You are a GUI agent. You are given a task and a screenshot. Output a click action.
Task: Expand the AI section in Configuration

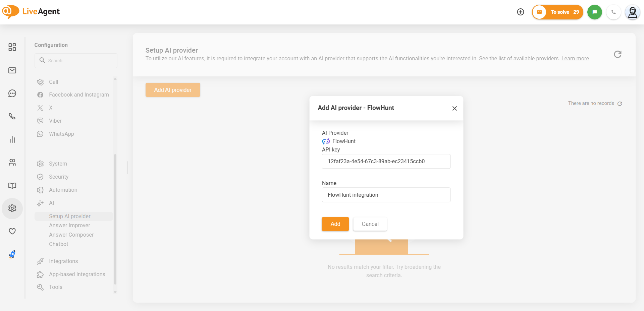tap(51, 203)
